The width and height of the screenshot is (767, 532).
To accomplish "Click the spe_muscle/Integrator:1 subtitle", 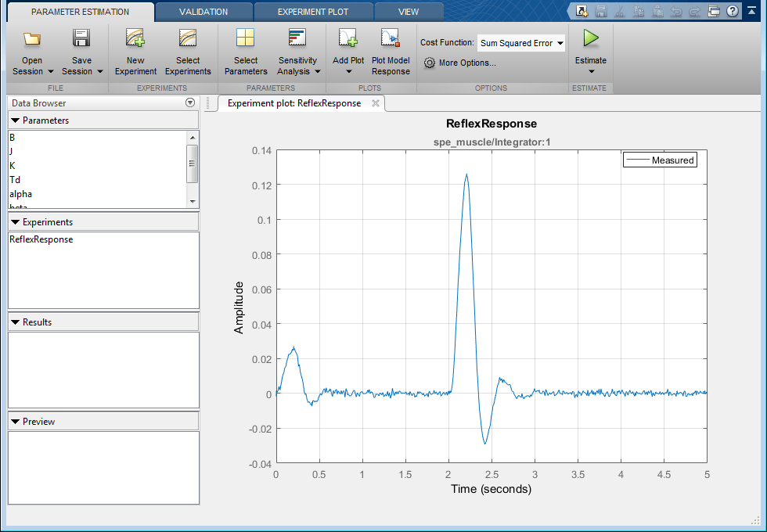I will click(x=492, y=142).
